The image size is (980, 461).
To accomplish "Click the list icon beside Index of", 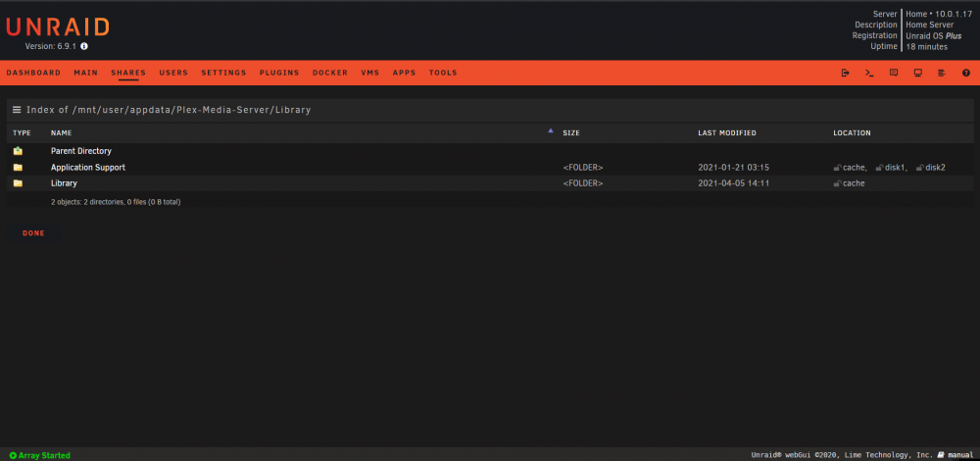I will [x=17, y=110].
